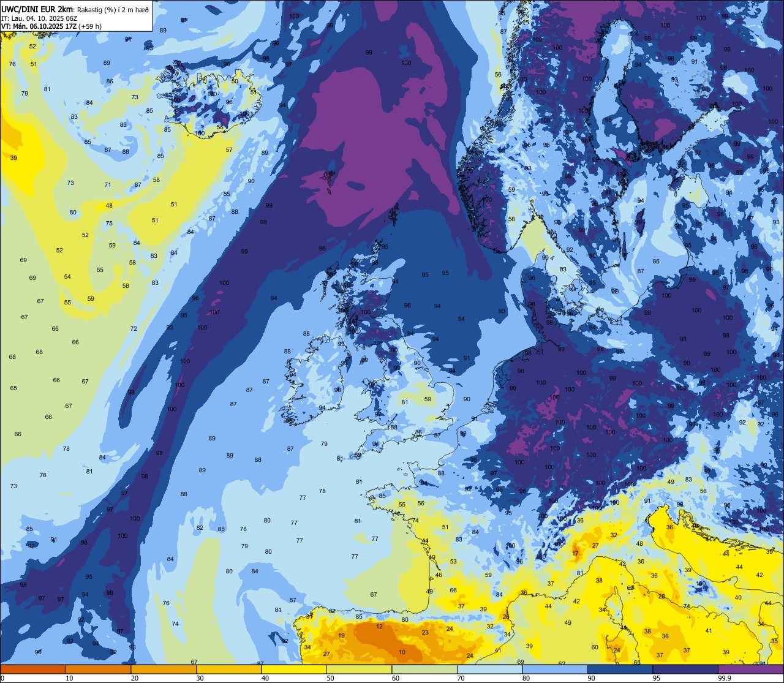This screenshot has width=784, height=683.
Task: Click the humidity value "46" in southwest France
Action: [439, 575]
